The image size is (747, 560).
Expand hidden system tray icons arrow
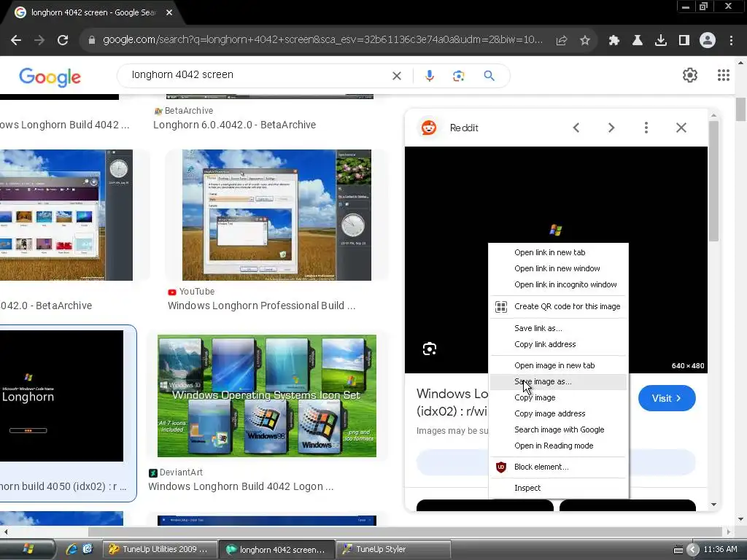pos(693,550)
